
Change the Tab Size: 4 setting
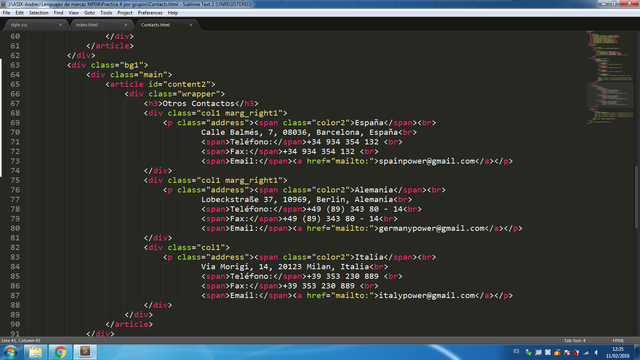click(575, 340)
